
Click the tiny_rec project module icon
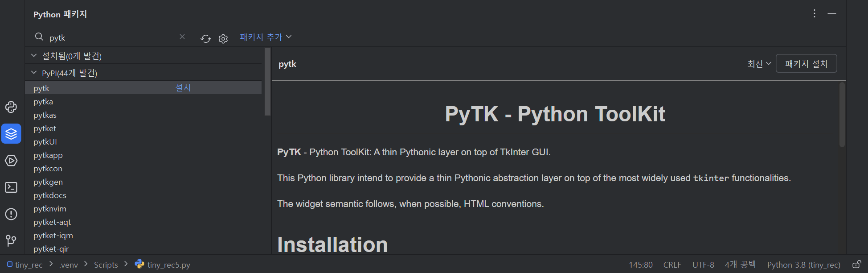point(10,265)
